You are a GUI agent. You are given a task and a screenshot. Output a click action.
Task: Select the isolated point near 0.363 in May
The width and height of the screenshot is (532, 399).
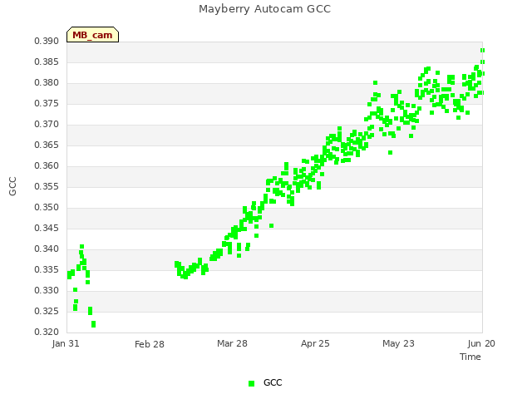390,153
